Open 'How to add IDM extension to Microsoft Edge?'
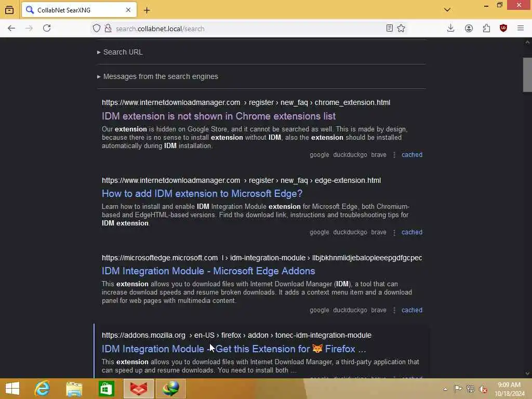The height and width of the screenshot is (399, 532). (x=202, y=193)
